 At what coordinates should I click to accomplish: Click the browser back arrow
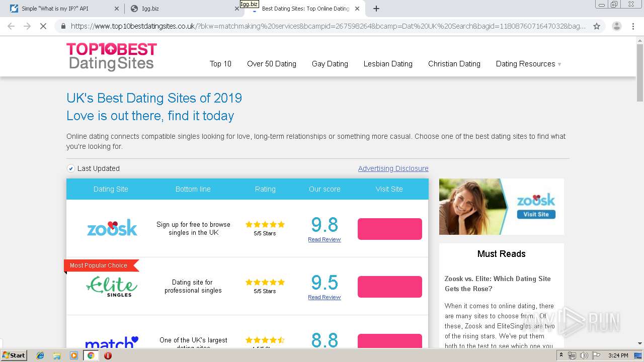11,26
